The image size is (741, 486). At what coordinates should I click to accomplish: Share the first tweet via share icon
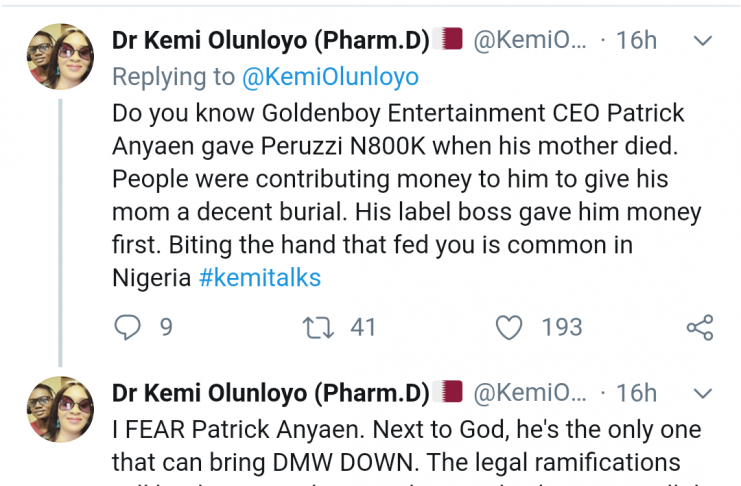[699, 327]
